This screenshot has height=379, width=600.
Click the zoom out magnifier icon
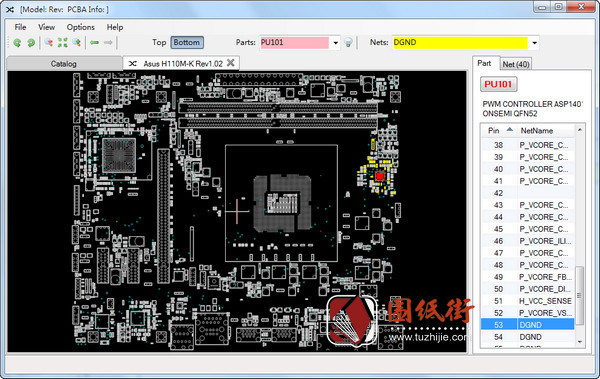pos(49,42)
